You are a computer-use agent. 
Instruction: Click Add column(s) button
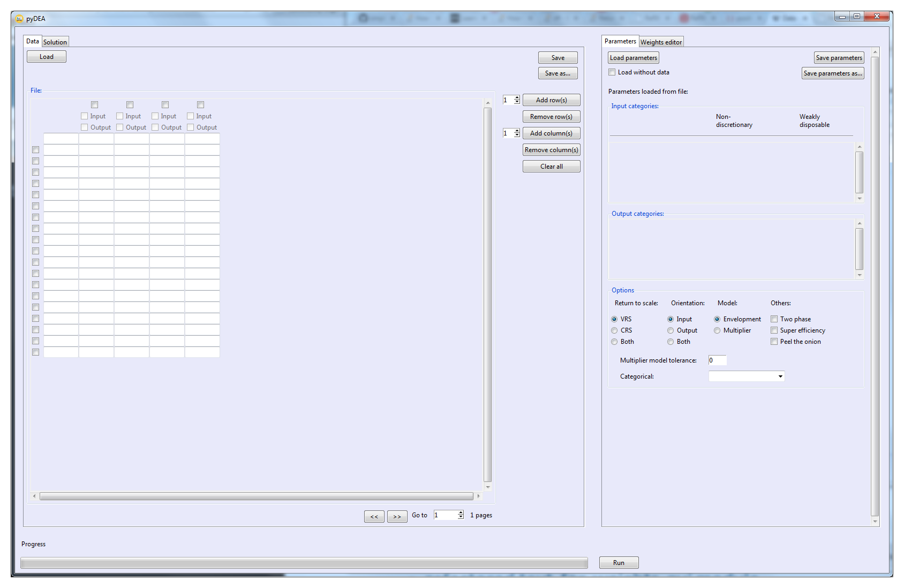pyautogui.click(x=552, y=133)
